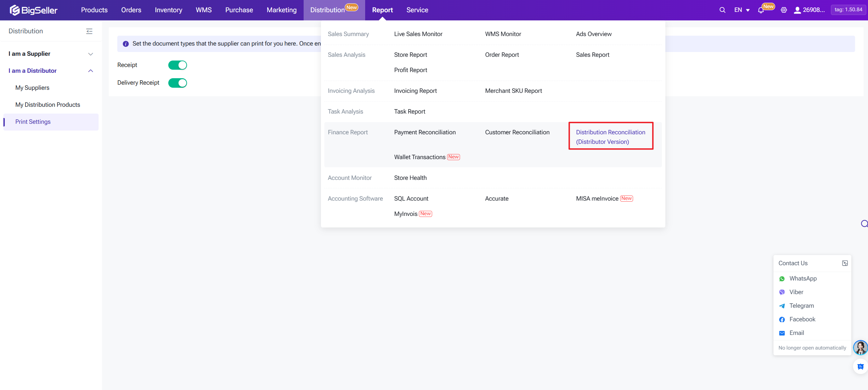Open the EN language dropdown
The height and width of the screenshot is (390, 868).
point(742,10)
